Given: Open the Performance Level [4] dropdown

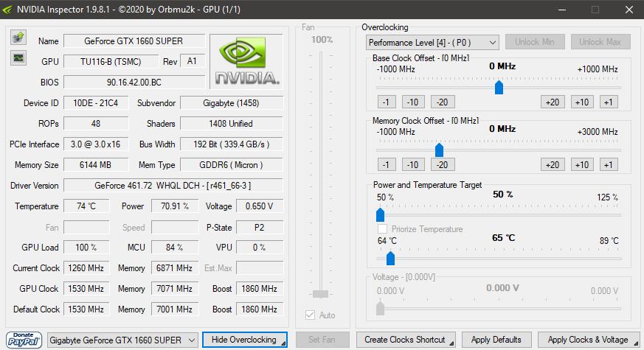Looking at the screenshot, I should 432,42.
